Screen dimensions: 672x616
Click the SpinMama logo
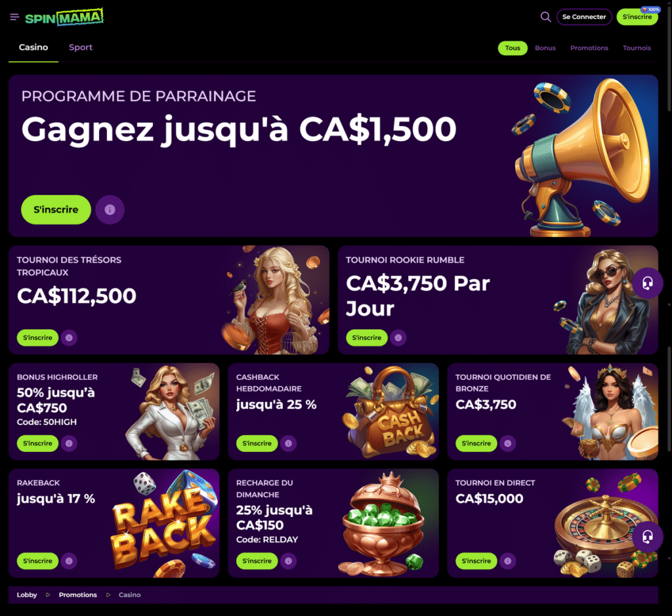click(x=64, y=17)
